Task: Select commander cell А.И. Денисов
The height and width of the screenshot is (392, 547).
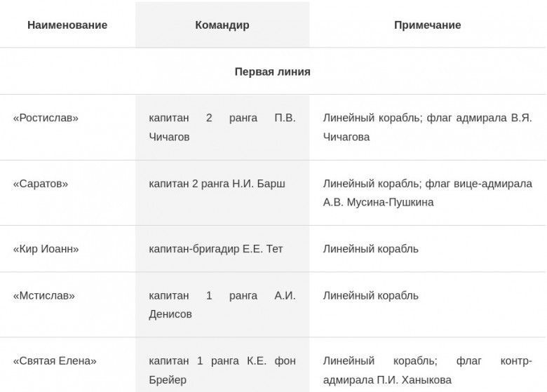Action: [222, 305]
